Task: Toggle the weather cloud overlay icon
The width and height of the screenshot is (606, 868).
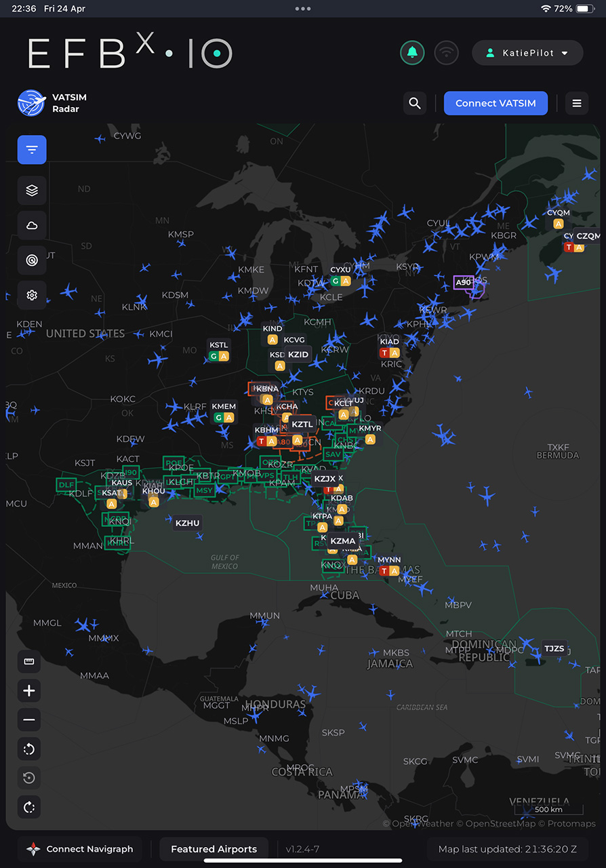Action: (32, 225)
